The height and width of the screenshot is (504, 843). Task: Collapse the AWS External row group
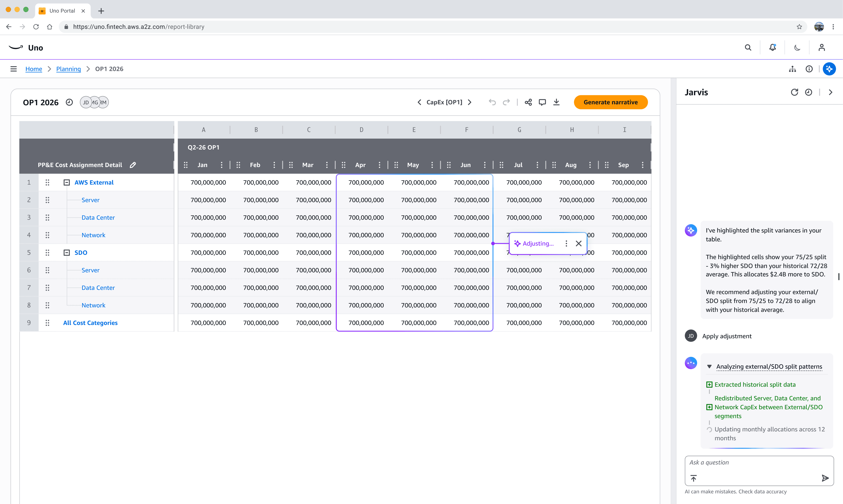[x=67, y=182]
